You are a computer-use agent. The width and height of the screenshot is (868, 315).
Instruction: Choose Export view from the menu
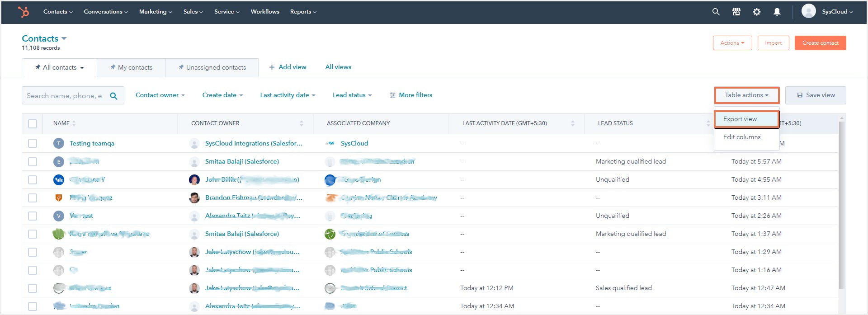pyautogui.click(x=740, y=119)
